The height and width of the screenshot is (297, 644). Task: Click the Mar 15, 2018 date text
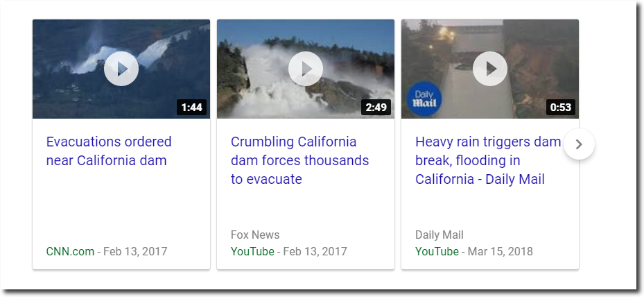tap(500, 251)
